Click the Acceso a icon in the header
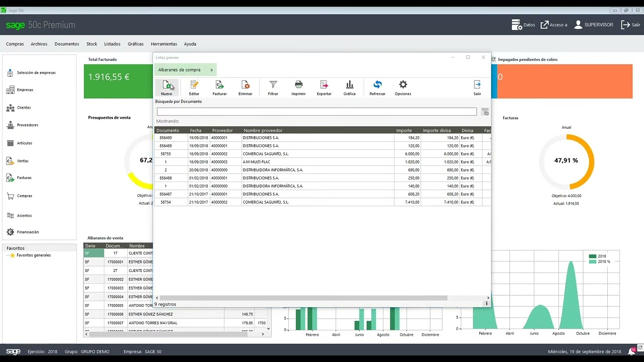Viewport: 644px width, 362px height. (x=544, y=25)
